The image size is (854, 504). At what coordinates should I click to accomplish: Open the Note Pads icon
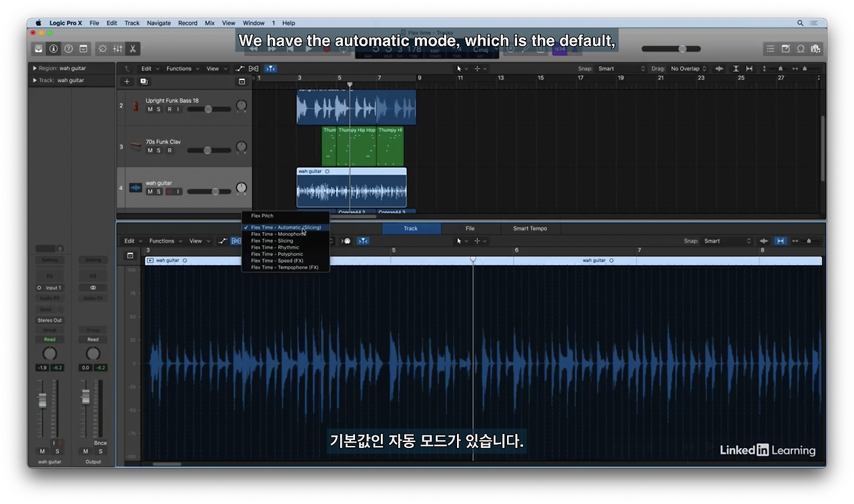(x=785, y=49)
